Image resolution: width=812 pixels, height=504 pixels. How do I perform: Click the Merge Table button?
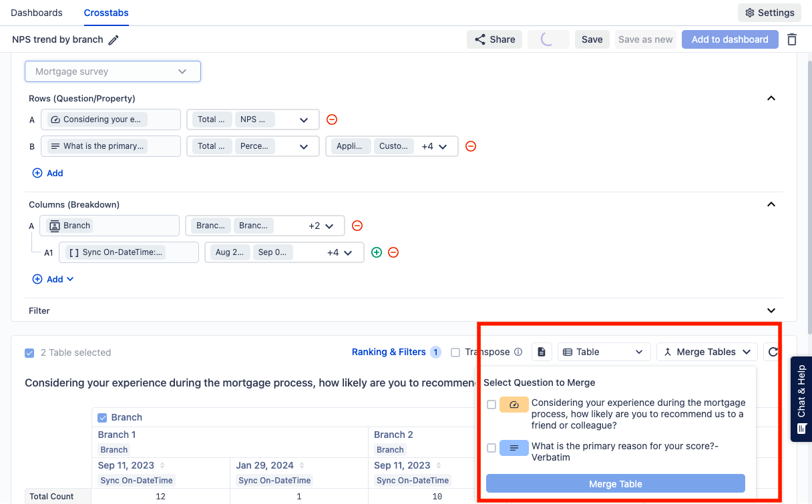click(615, 484)
